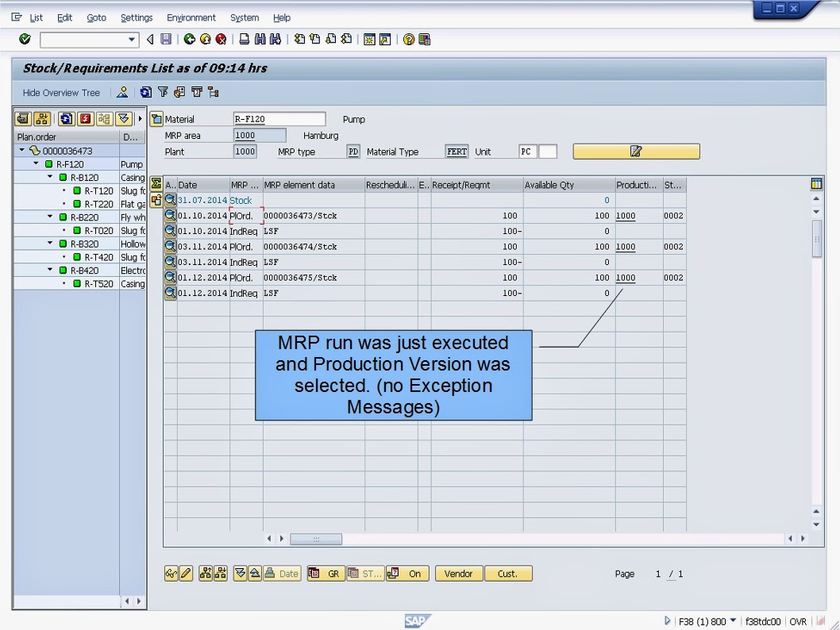This screenshot has height=630, width=840.
Task: Click the Save icon in the standard toolbar
Action: pyautogui.click(x=167, y=39)
